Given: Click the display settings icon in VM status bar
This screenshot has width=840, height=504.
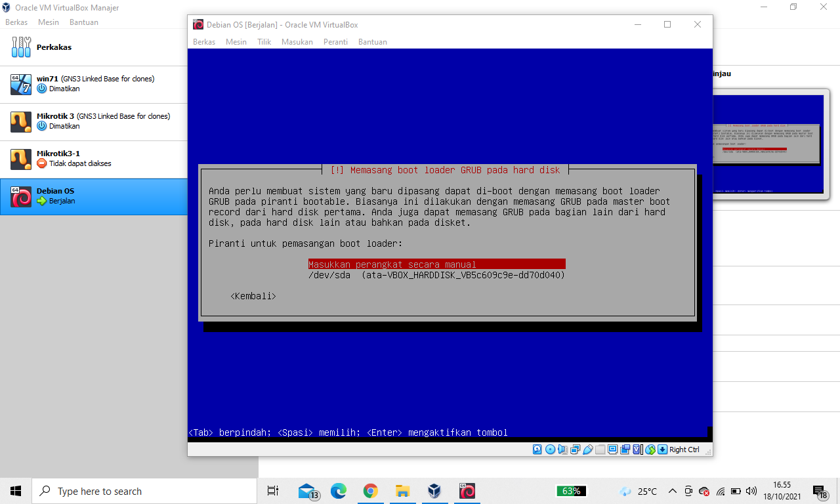Looking at the screenshot, I should click(x=613, y=450).
